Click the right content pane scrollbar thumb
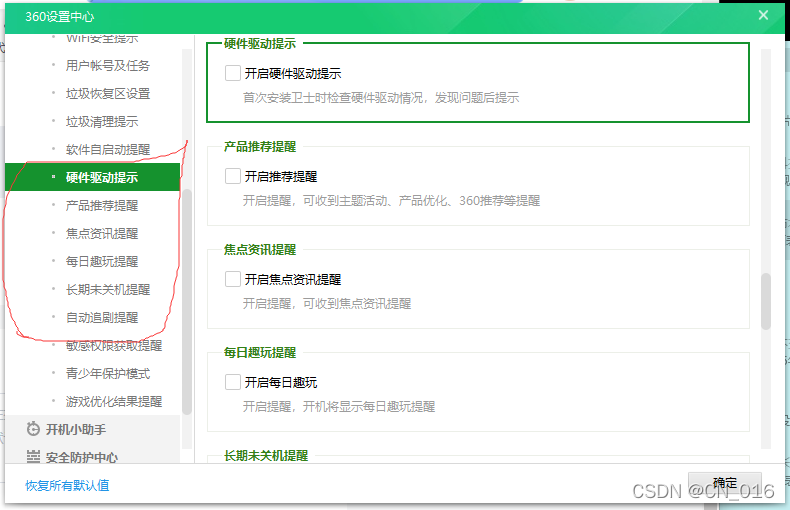This screenshot has height=510, width=790. point(766,301)
